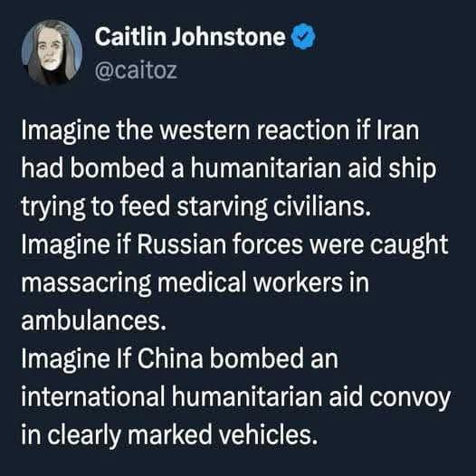
Task: Click the word "convoy" in the tweet
Action: pos(410,398)
